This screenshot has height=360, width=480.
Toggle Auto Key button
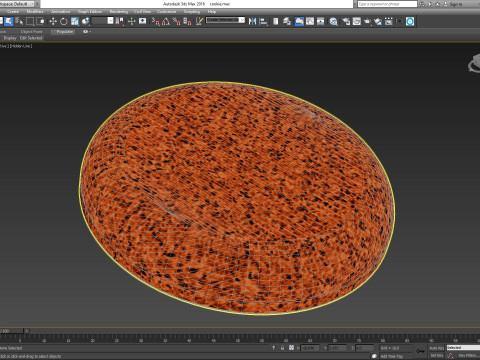[x=436, y=348]
